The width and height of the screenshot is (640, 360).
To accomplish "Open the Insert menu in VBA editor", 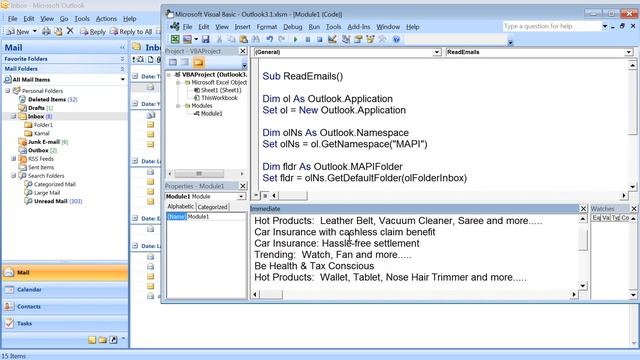I will pyautogui.click(x=242, y=27).
